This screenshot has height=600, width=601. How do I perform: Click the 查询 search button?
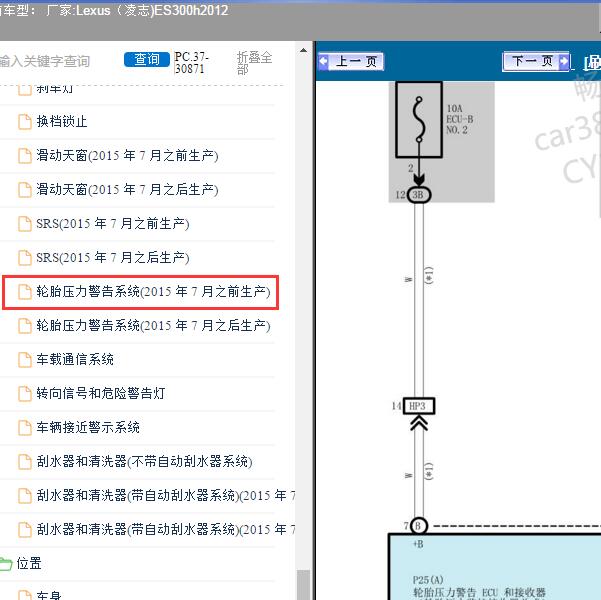click(146, 59)
